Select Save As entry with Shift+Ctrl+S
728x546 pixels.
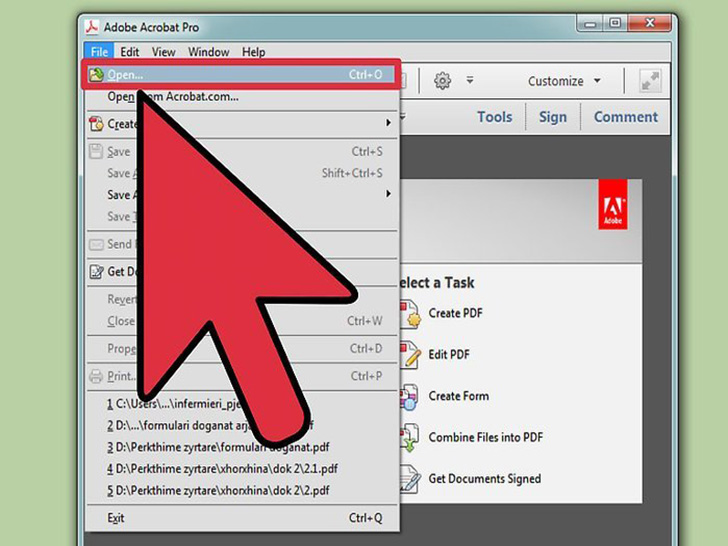pos(241,173)
